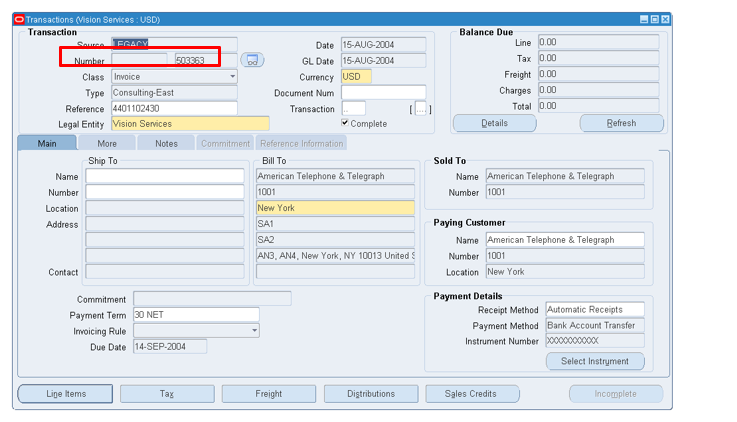
Task: Select the Commitment tab
Action: point(226,143)
